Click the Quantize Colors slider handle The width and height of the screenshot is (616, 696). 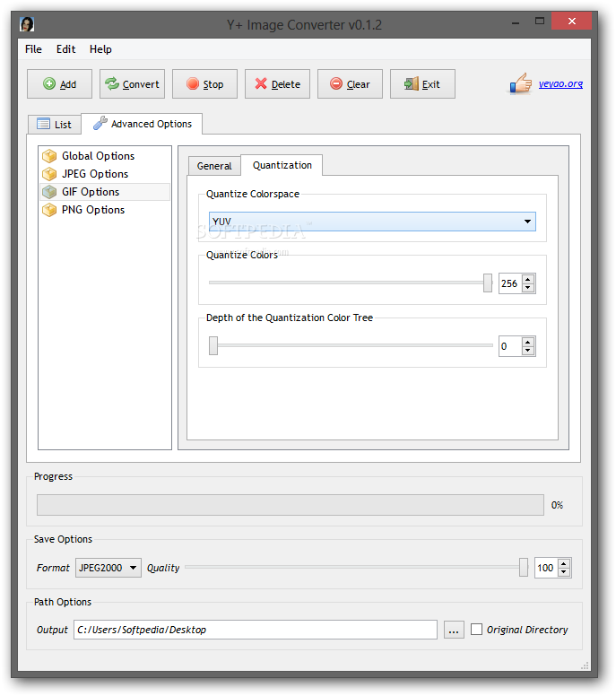tap(488, 283)
